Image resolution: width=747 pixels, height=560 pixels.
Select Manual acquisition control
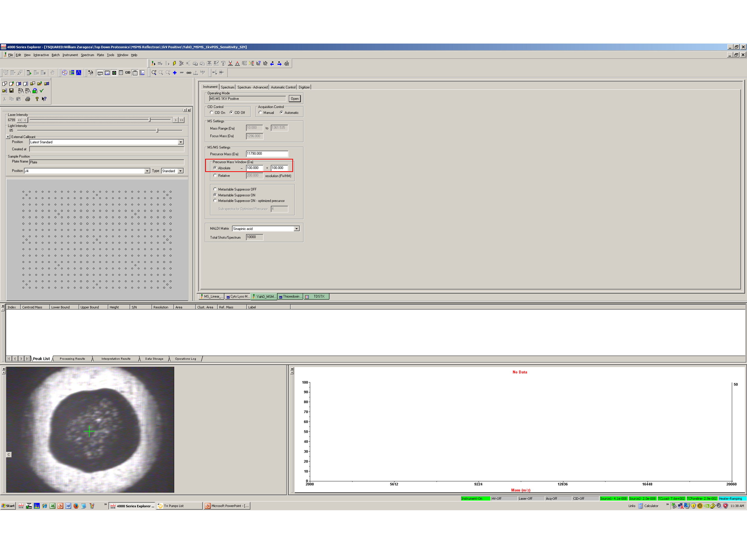coord(260,112)
